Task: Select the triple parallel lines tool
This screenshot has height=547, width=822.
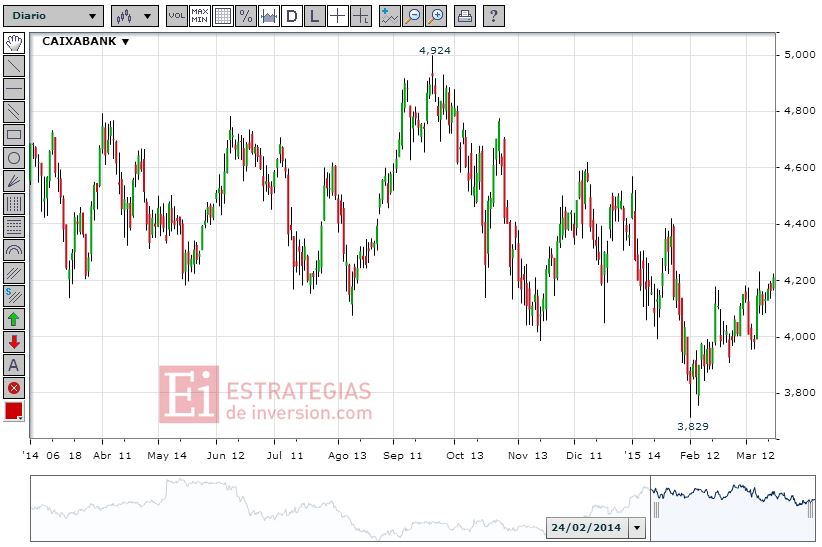Action: (x=14, y=273)
